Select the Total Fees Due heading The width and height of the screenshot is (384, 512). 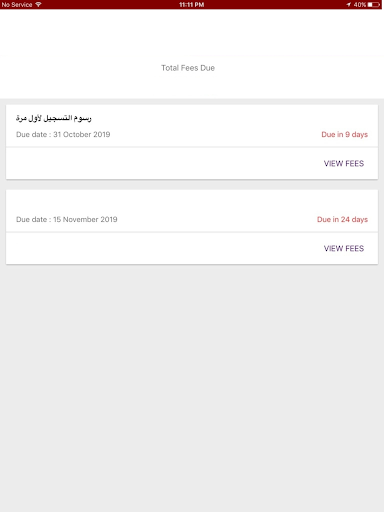coord(188,68)
